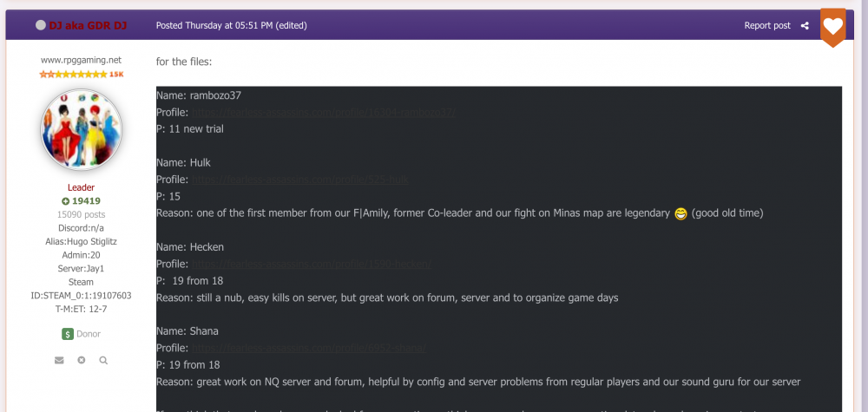Open Shana's profile link
Viewport: 868px width, 412px height.
tap(309, 349)
